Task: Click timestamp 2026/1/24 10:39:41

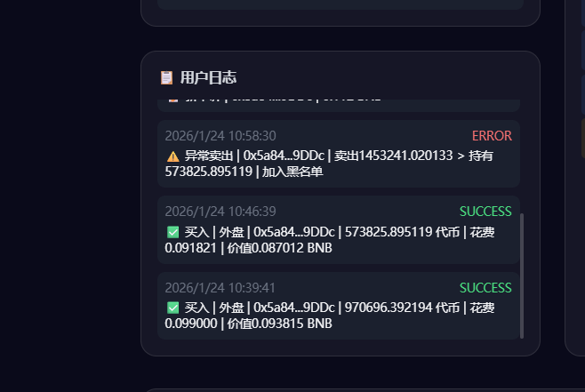Action: pyautogui.click(x=220, y=288)
